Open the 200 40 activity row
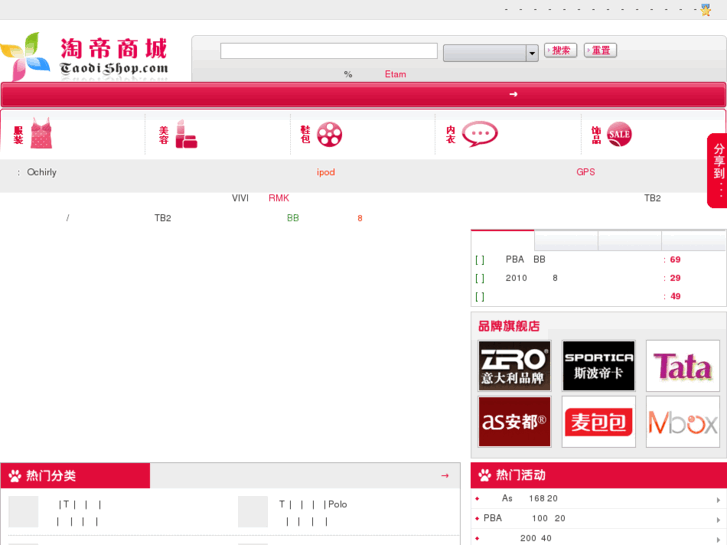 pos(599,537)
